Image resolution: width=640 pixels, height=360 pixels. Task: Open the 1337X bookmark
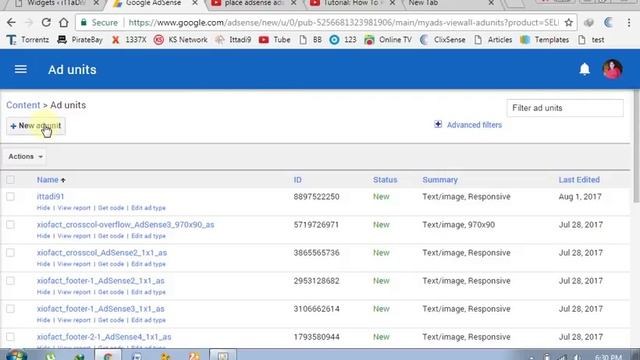pyautogui.click(x=129, y=40)
